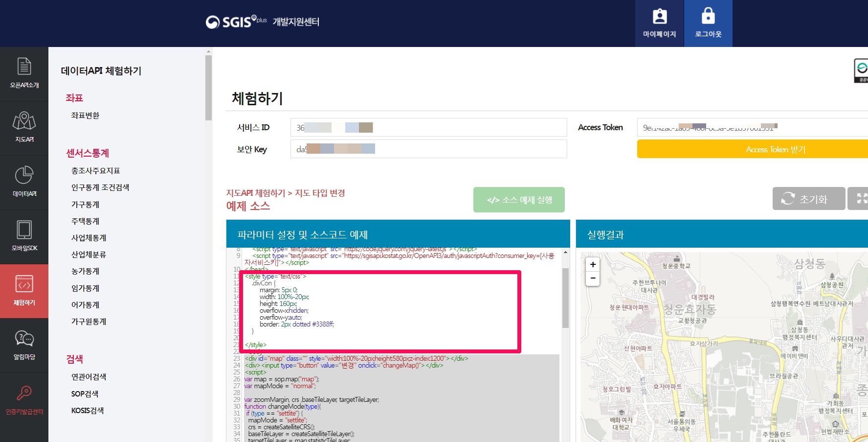
Task: Select the 검색 category heading
Action: 74,359
